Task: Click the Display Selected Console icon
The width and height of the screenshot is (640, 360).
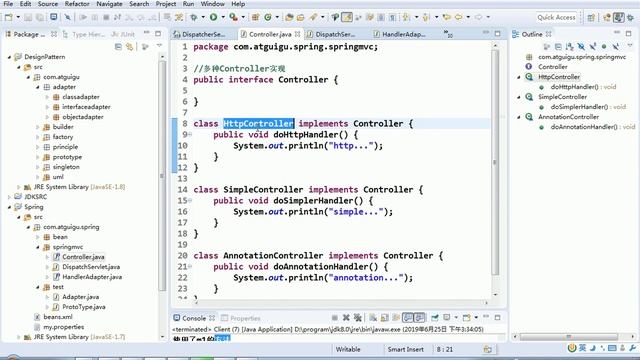Action: [x=447, y=318]
